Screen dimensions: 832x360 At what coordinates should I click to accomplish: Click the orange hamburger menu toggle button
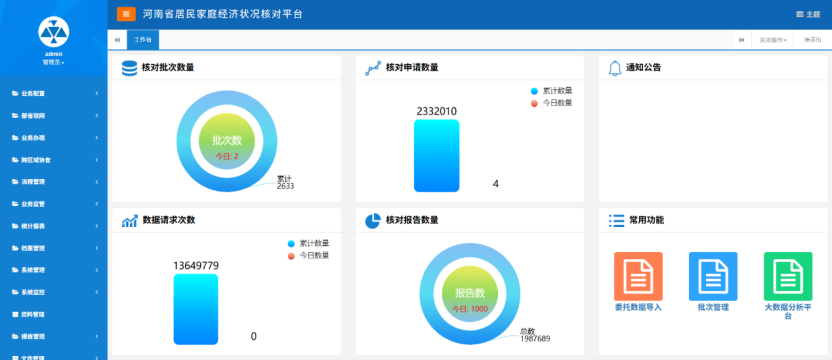(x=126, y=14)
